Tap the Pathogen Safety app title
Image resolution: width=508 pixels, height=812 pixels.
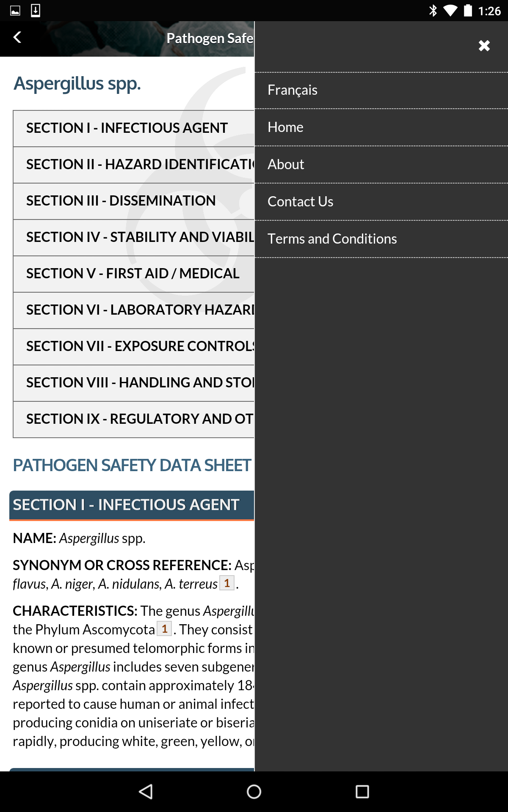point(210,38)
